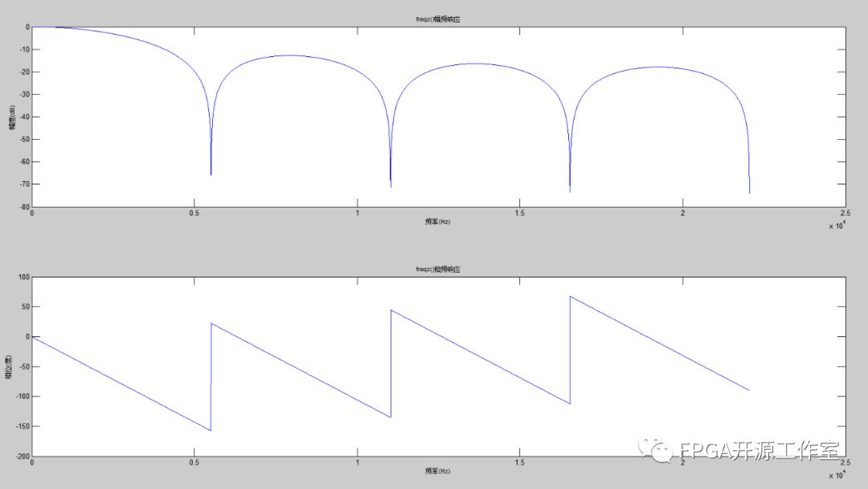Click the -80 tick label on magnitude axis
Image resolution: width=868 pixels, height=489 pixels.
coord(23,207)
